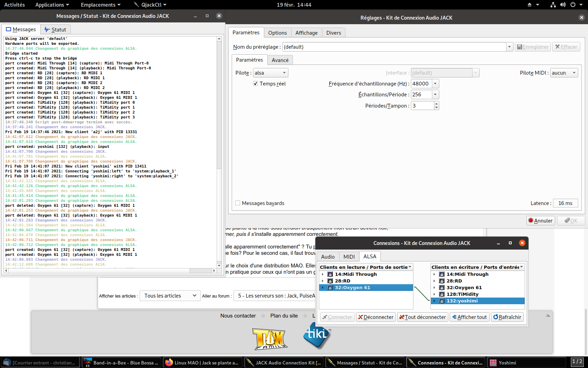Click the Tux Family logo

270,339
